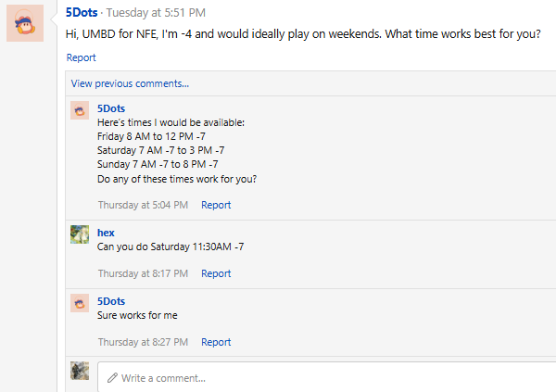Report the main post by 5Dots
Image resolution: width=556 pixels, height=392 pixels.
tap(81, 57)
